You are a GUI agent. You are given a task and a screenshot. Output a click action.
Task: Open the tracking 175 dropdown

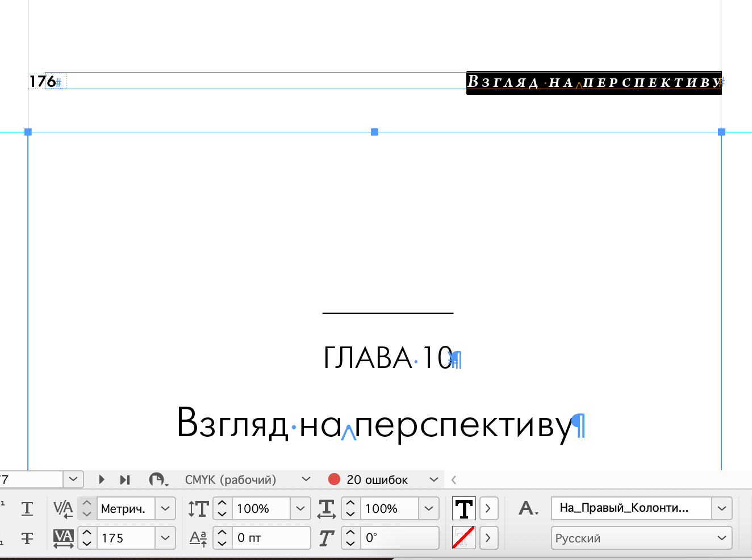pyautogui.click(x=165, y=538)
